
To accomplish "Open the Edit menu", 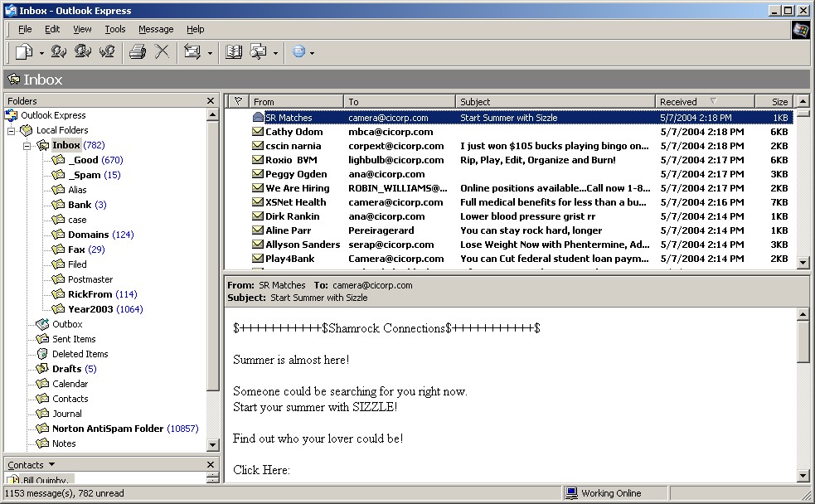I will [52, 29].
